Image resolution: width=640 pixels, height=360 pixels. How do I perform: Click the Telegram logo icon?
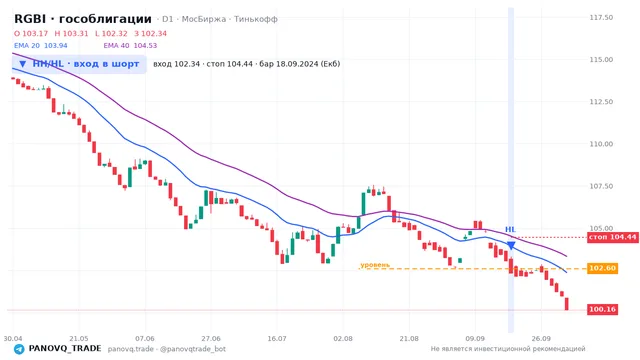pos(19,349)
